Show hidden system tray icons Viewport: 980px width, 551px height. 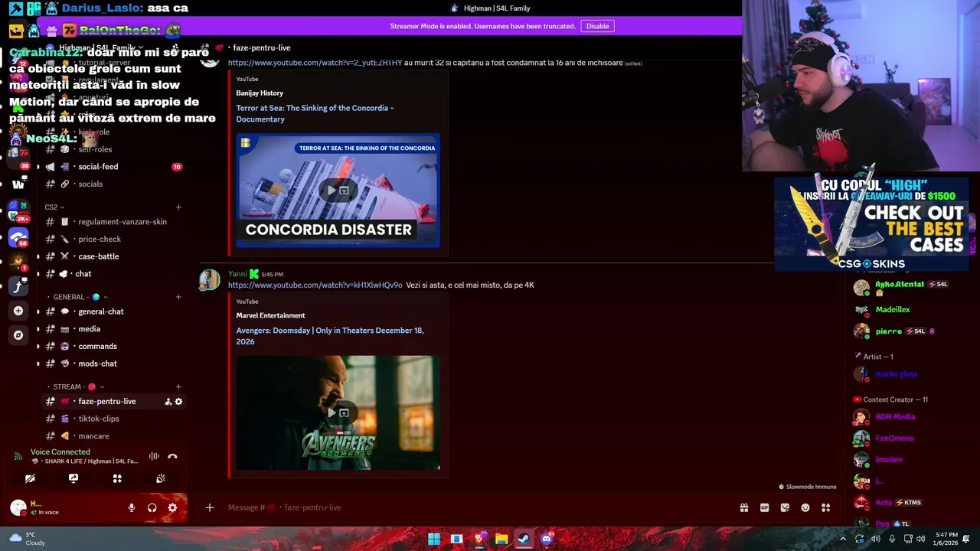(x=843, y=539)
